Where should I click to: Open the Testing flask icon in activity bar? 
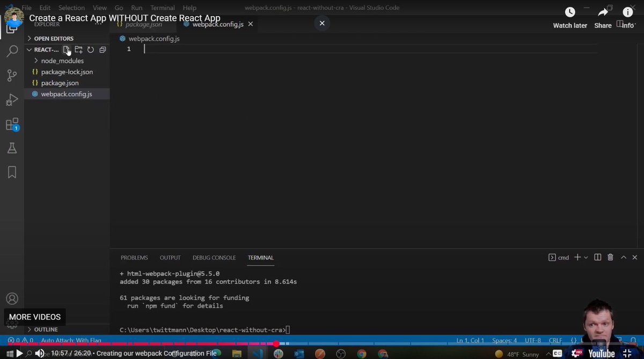[12, 148]
